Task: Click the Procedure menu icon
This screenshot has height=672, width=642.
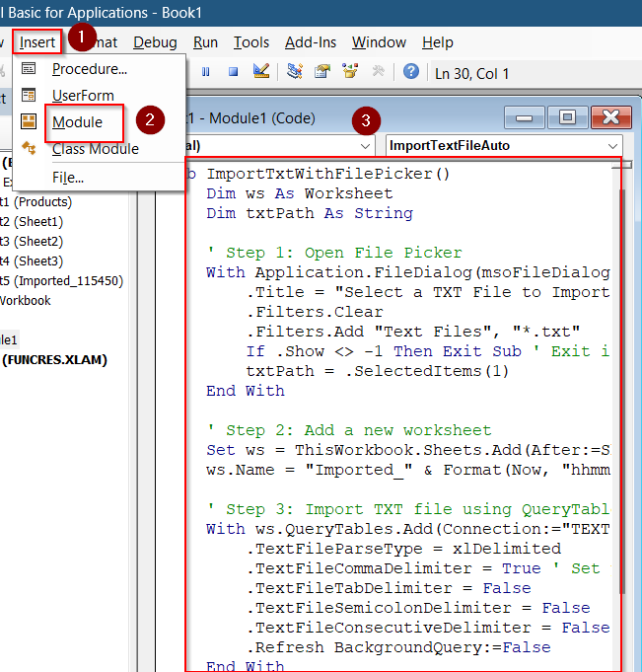Action: (29, 68)
